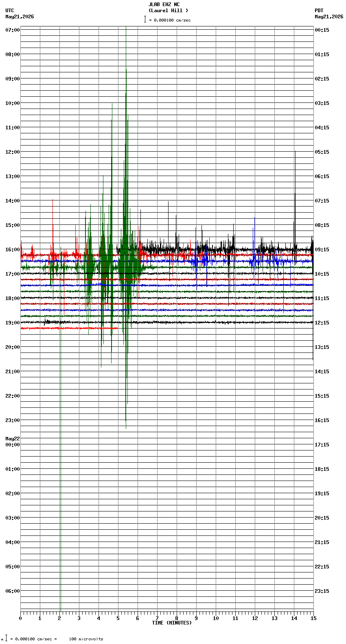The width and height of the screenshot is (346, 644).
Task: Click the 02:00 UTC time label
Action: [x=13, y=494]
